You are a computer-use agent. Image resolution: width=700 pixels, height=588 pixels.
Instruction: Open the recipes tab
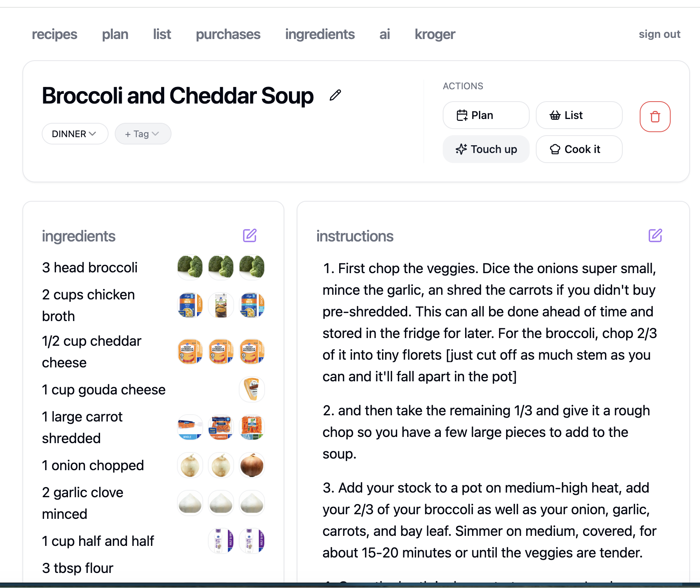[54, 34]
